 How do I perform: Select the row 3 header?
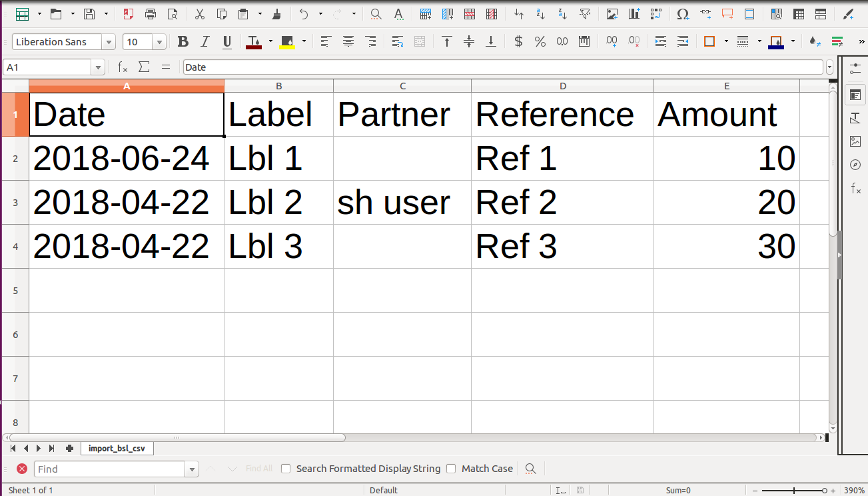coord(15,203)
